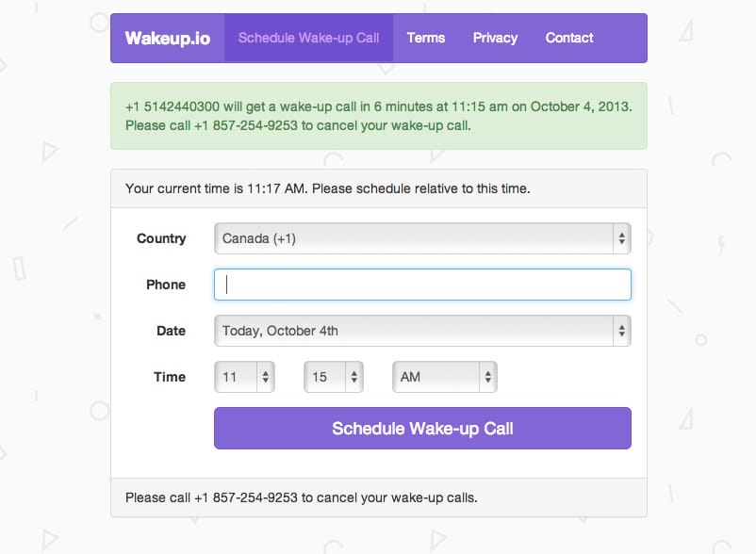Click the green wake-up call confirmation message
The height and width of the screenshot is (554, 756).
click(x=380, y=115)
